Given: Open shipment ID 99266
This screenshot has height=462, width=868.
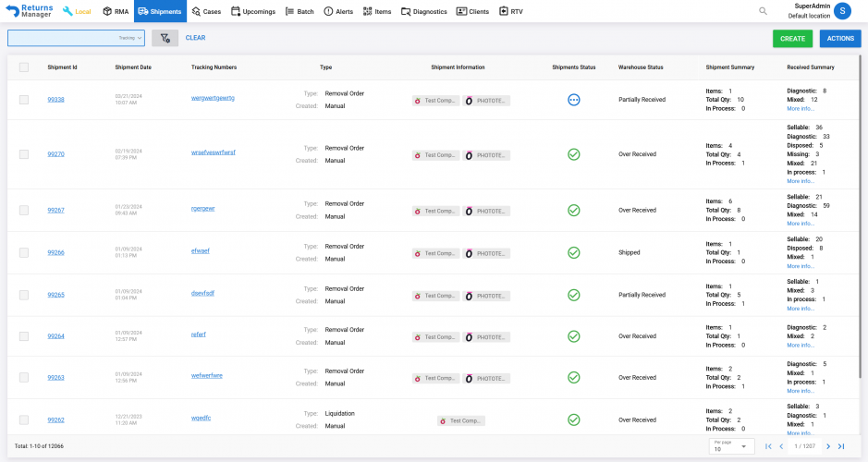Looking at the screenshot, I should (x=55, y=252).
